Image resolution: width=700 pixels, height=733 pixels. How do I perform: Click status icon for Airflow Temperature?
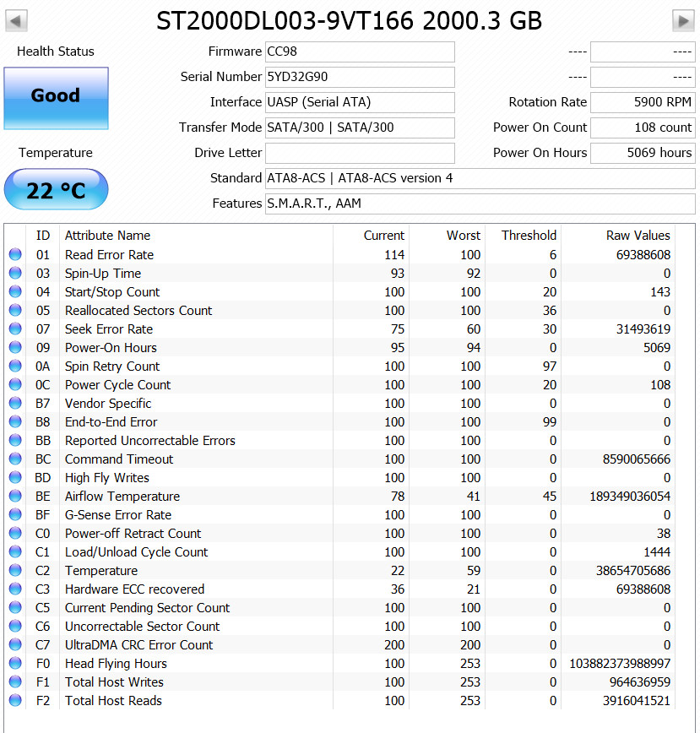[x=15, y=496]
